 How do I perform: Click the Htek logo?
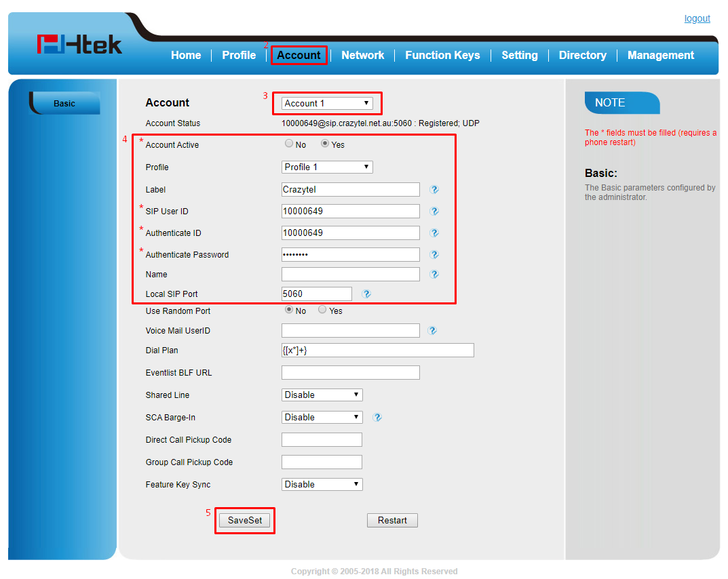79,45
